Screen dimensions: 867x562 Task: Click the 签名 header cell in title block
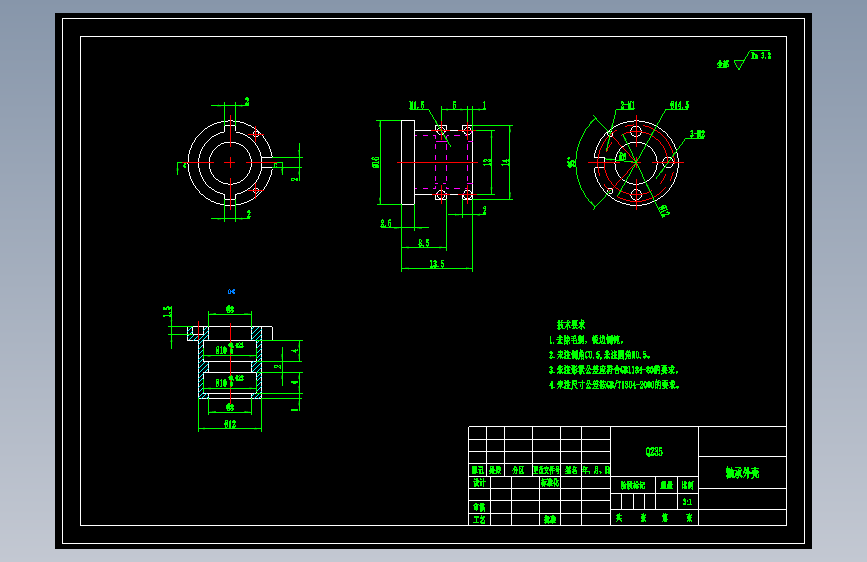point(571,470)
